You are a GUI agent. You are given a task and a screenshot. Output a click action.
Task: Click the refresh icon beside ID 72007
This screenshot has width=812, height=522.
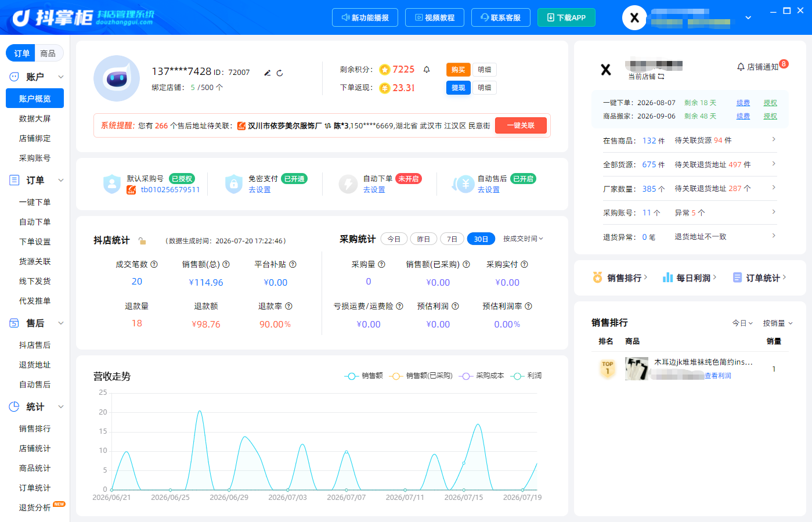[280, 73]
